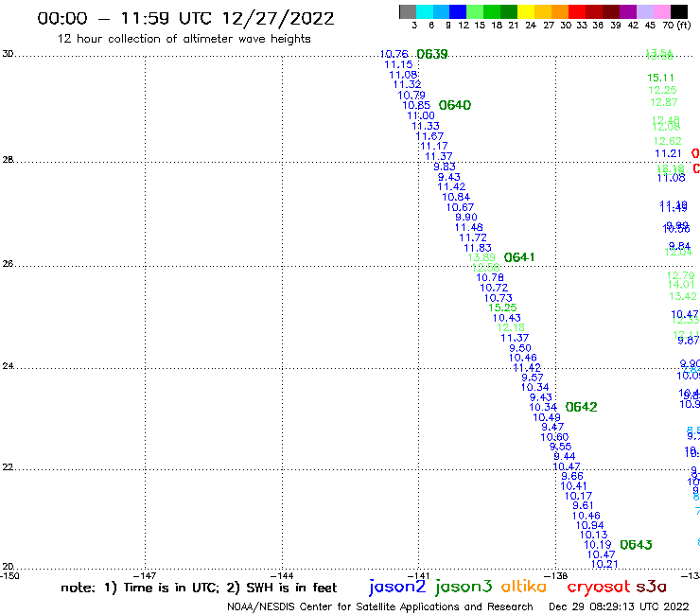Click the blue value 11.21
This screenshot has width=700, height=615.
pos(668,154)
